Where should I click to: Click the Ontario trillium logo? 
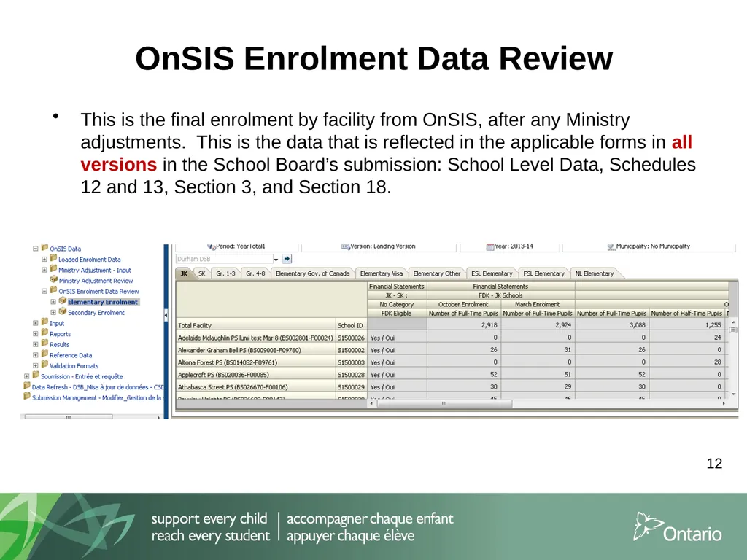tap(647, 526)
